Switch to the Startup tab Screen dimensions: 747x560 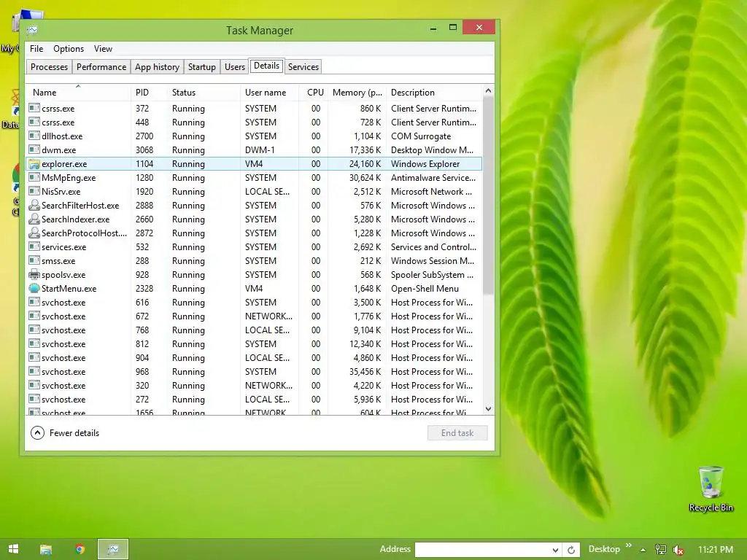pos(201,66)
